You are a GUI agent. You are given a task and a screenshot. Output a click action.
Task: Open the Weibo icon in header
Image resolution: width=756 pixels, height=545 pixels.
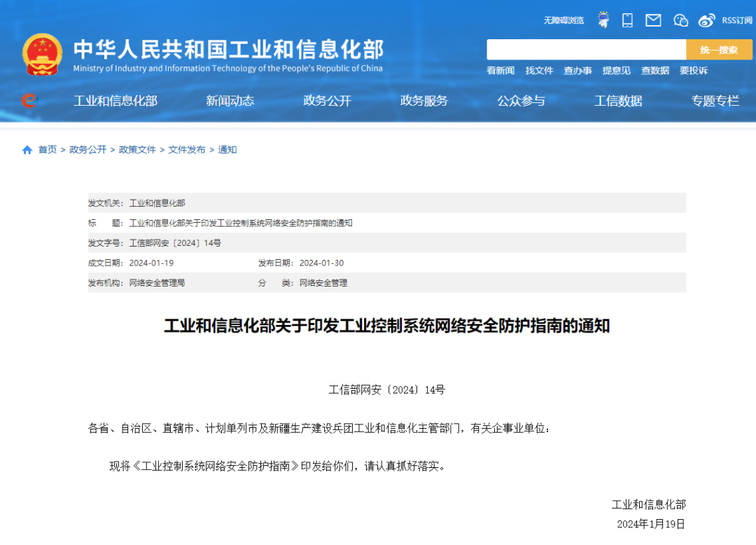coord(706,20)
